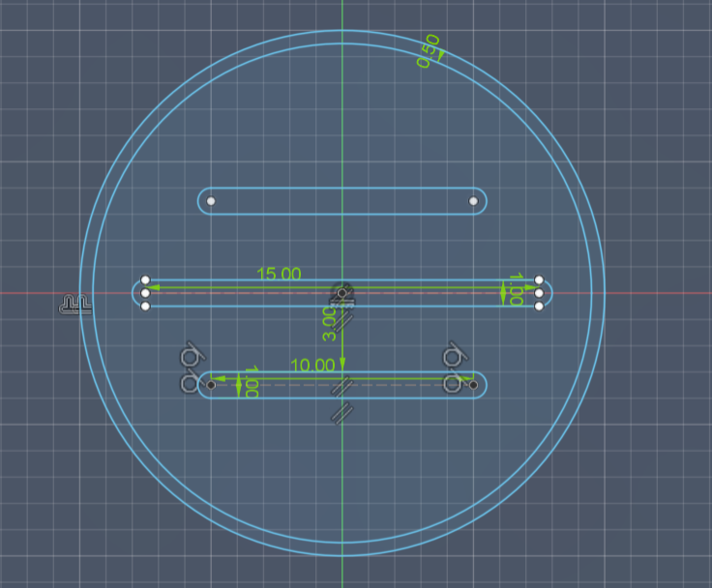
Task: Select the top slot's upper edge line
Action: point(342,188)
